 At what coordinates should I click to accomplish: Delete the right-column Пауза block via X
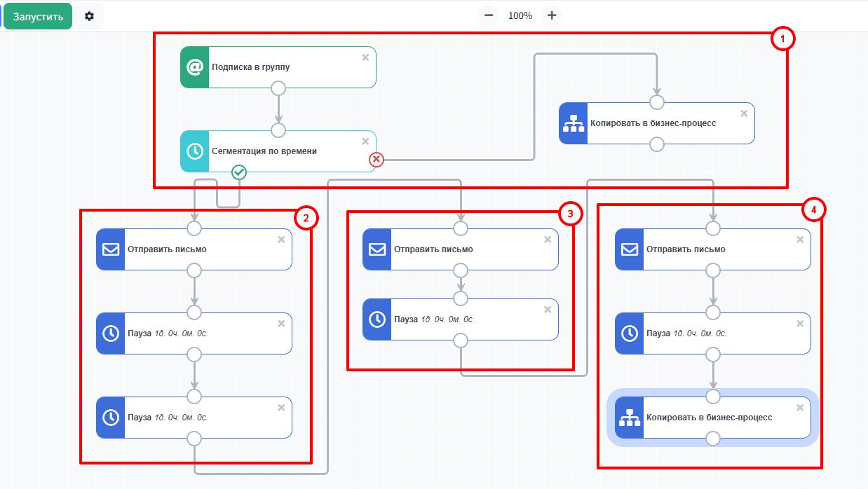tap(800, 324)
